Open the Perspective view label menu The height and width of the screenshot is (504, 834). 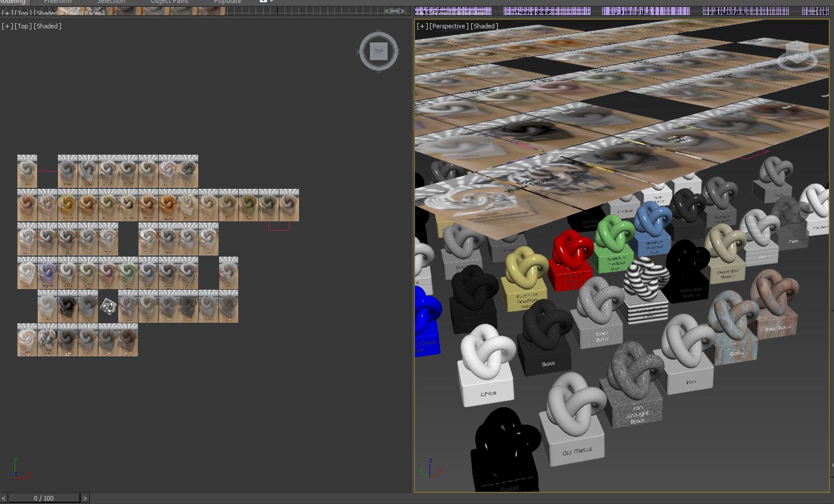tap(449, 26)
